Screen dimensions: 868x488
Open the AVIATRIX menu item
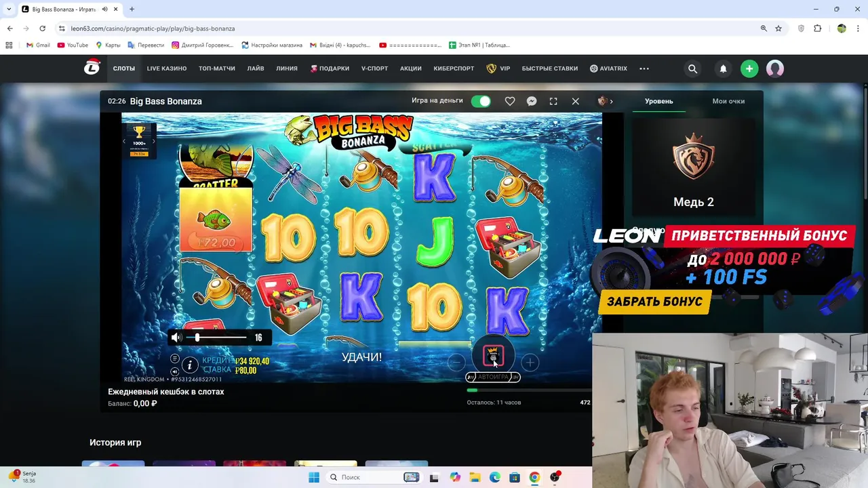(608, 68)
